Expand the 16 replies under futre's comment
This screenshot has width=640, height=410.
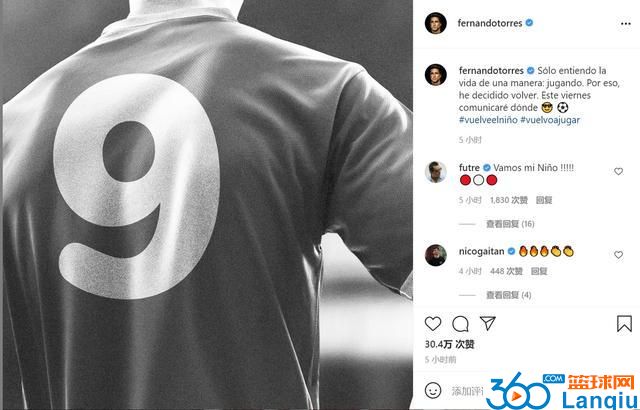pyautogui.click(x=510, y=224)
